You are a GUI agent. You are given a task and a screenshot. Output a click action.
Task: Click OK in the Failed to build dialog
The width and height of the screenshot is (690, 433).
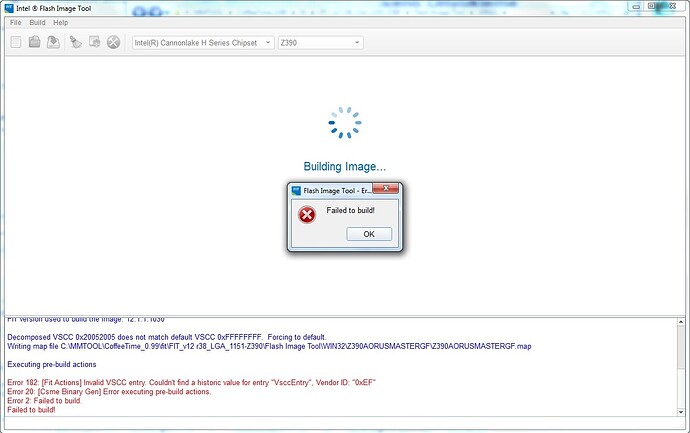click(x=369, y=234)
